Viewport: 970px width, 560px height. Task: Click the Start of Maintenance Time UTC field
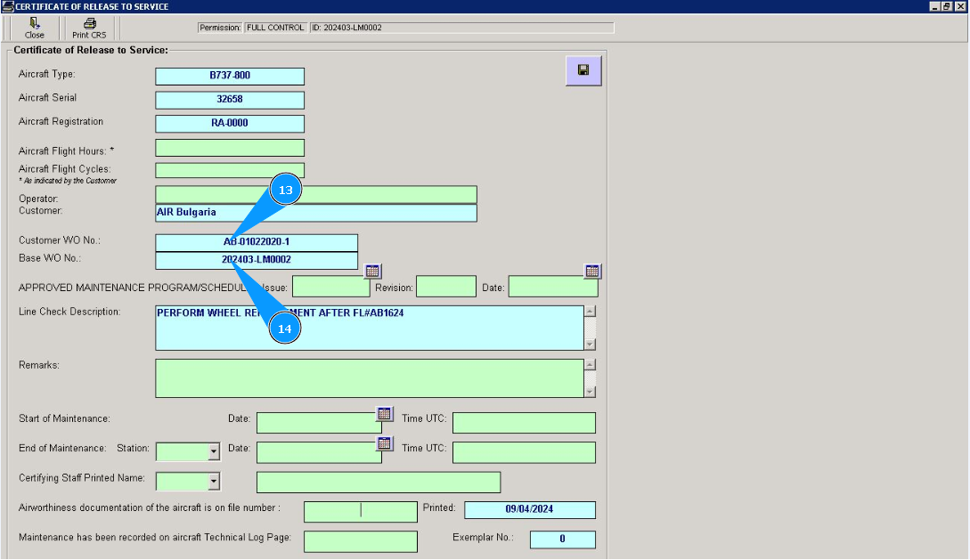524,423
